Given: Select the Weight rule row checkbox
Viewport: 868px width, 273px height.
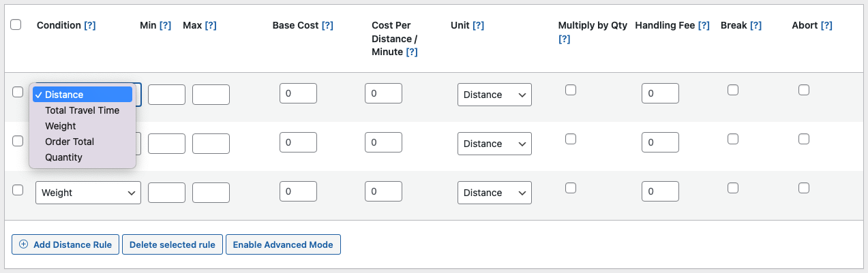Looking at the screenshot, I should point(18,190).
